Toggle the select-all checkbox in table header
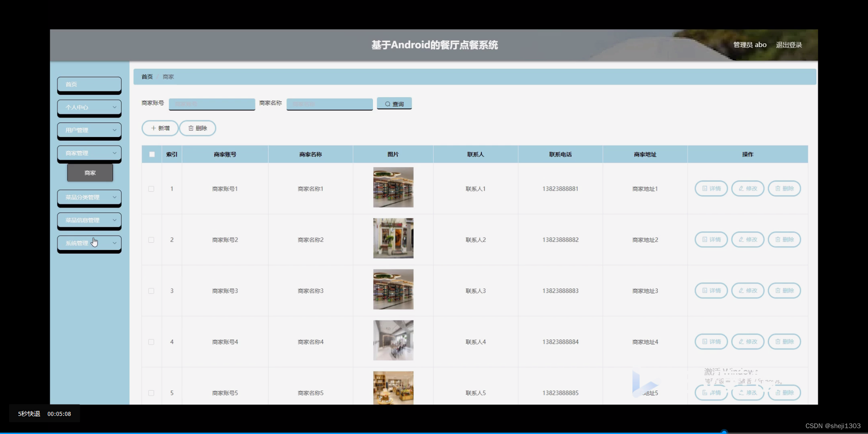The image size is (868, 434). click(x=152, y=155)
